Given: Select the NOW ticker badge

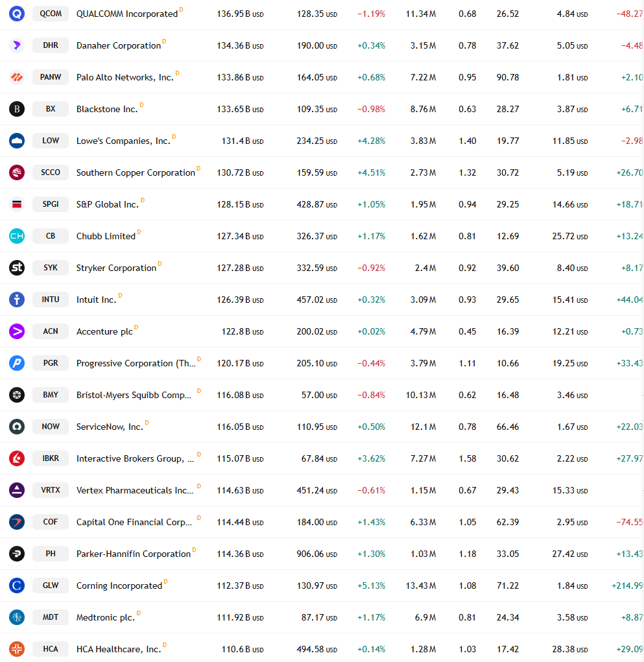Looking at the screenshot, I should [51, 427].
